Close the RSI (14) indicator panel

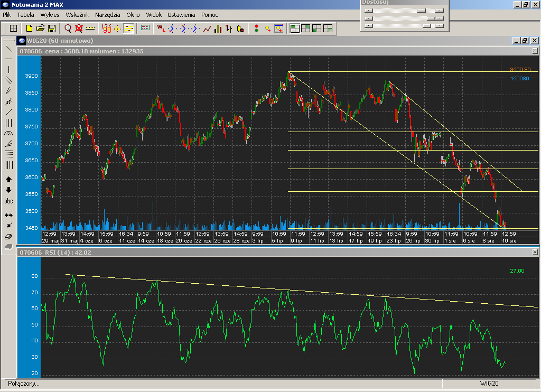535,253
